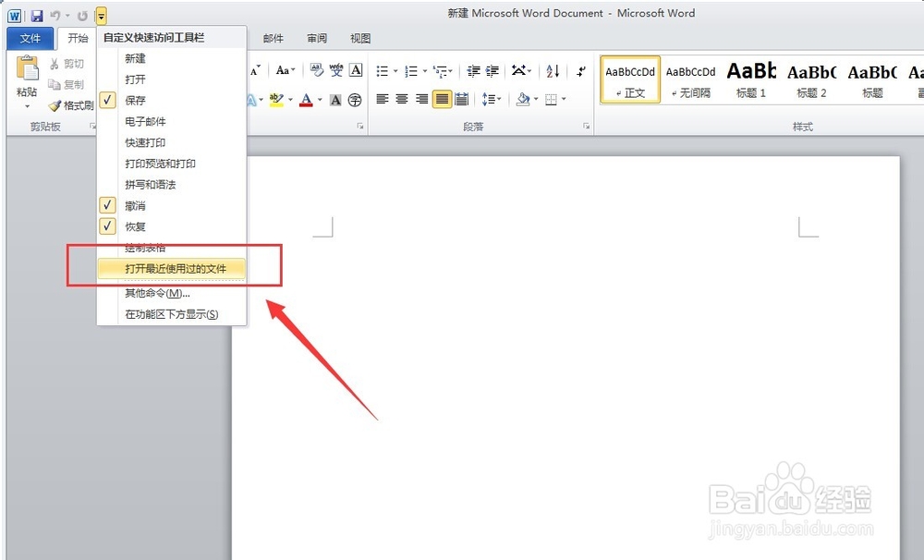Expand the Font dialog launcher

click(x=359, y=127)
